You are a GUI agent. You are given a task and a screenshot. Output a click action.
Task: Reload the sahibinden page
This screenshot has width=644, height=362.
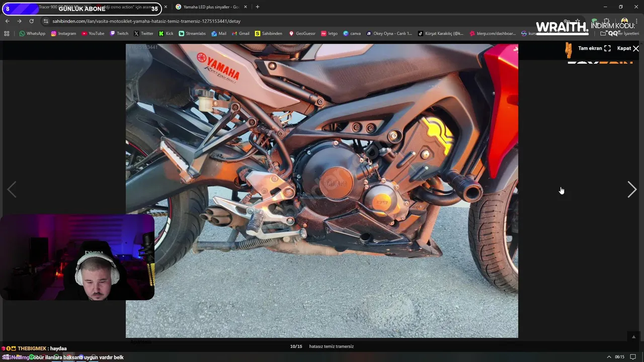(31, 21)
